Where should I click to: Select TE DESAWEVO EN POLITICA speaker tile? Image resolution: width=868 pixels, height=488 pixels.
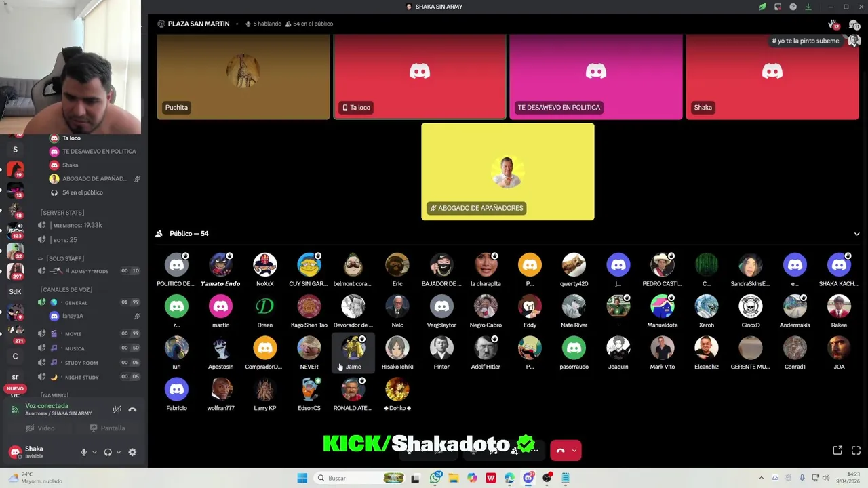tap(596, 77)
